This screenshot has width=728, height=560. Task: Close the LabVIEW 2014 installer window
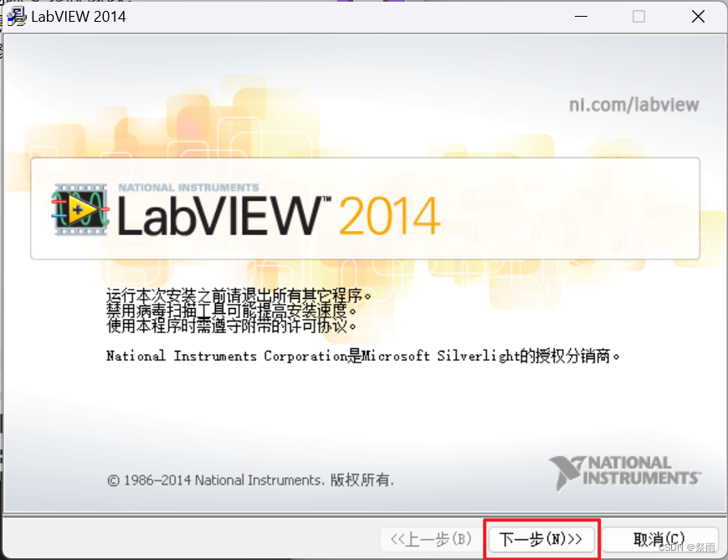(698, 17)
